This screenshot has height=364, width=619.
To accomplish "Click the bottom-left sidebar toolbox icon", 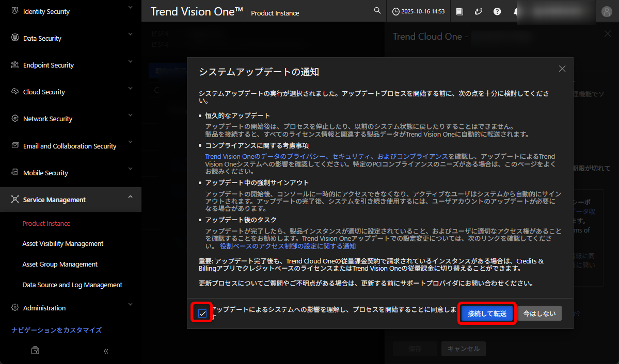I will pos(35,350).
